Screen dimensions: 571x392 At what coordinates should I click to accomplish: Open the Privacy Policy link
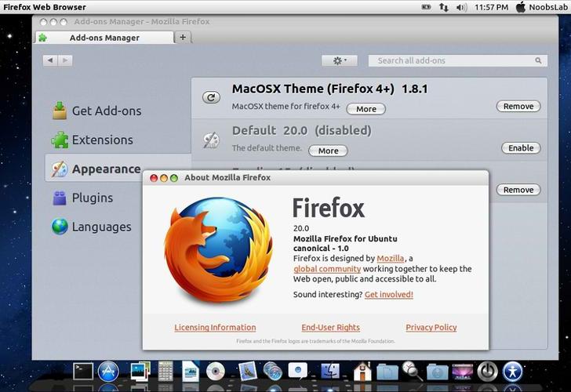tap(431, 327)
